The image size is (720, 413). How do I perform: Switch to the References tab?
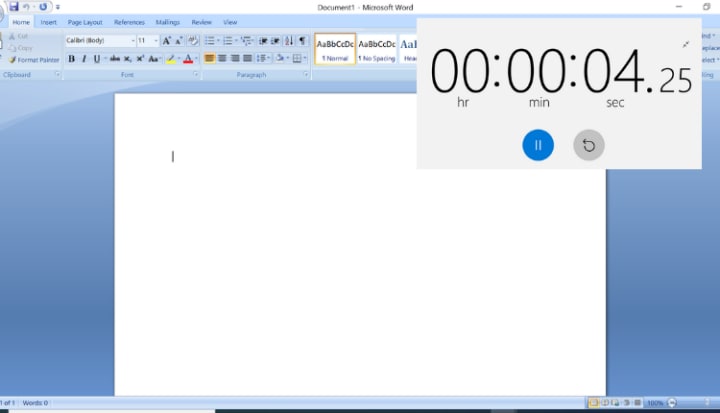click(129, 22)
